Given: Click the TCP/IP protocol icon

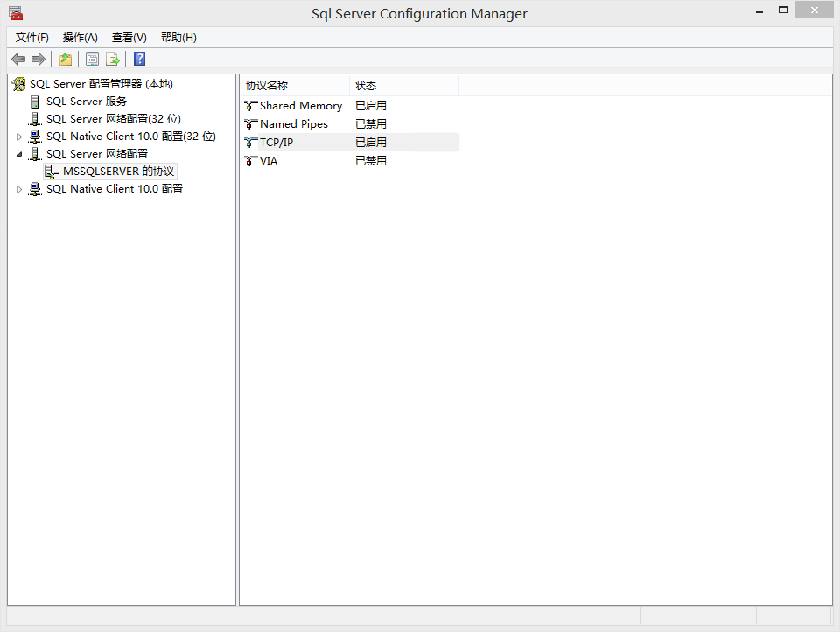Looking at the screenshot, I should click(251, 142).
